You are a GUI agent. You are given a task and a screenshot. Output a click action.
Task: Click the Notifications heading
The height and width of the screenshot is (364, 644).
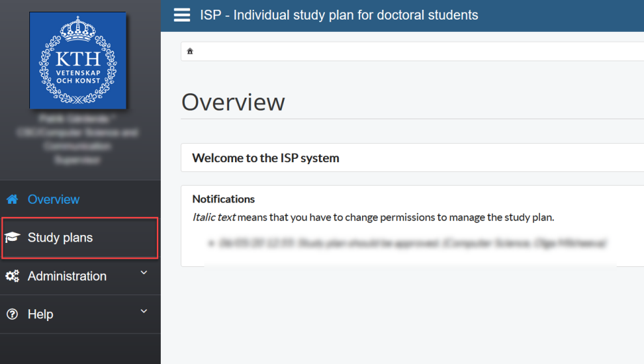click(x=223, y=199)
